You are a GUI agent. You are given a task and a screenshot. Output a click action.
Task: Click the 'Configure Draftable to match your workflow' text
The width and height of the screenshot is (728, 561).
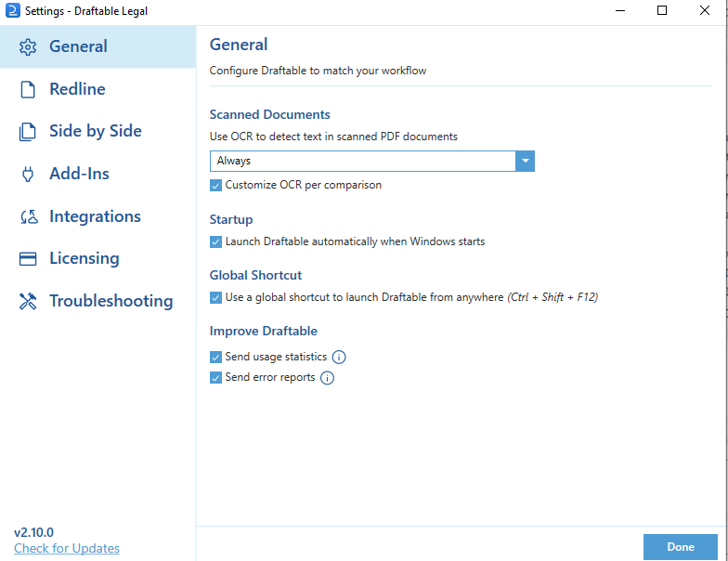[x=318, y=71]
